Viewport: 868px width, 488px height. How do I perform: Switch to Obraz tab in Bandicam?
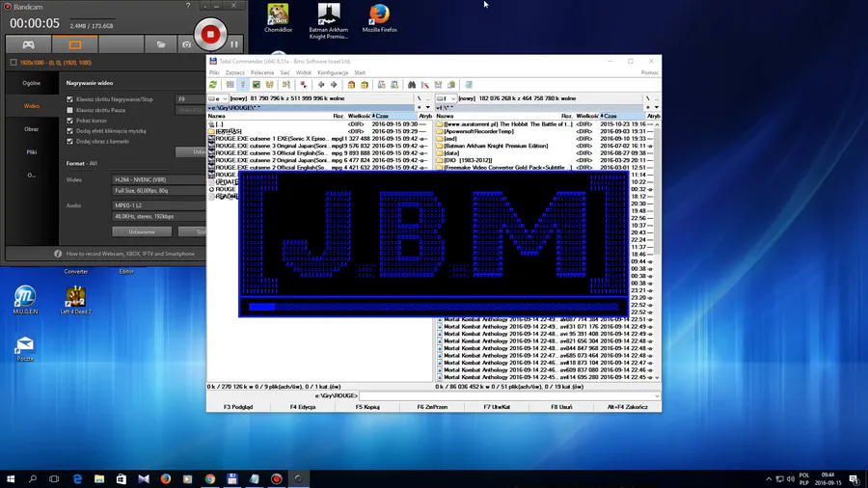[x=32, y=129]
